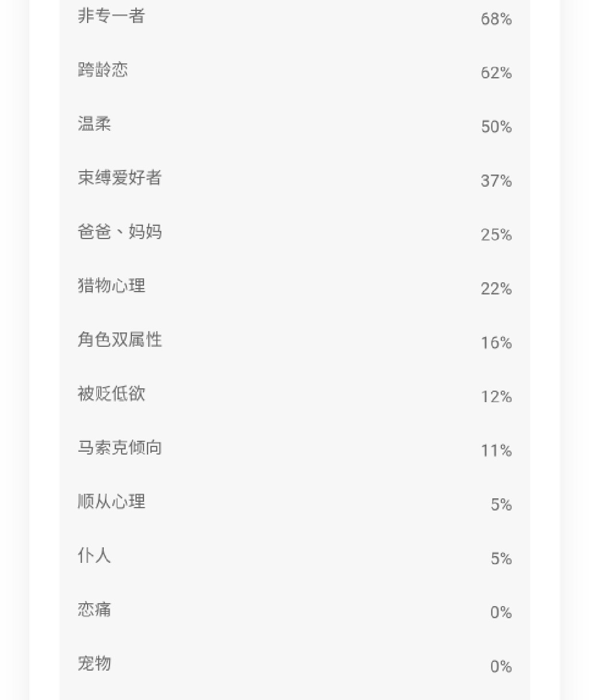Tap the 50% score for 温柔

tap(496, 127)
